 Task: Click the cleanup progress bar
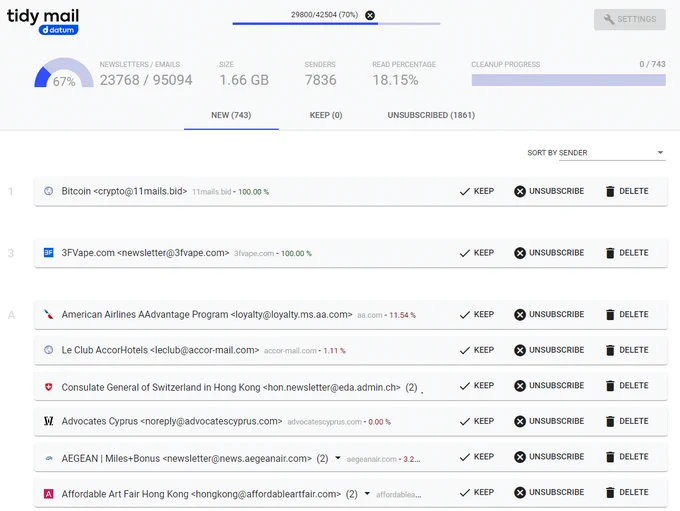[x=569, y=80]
